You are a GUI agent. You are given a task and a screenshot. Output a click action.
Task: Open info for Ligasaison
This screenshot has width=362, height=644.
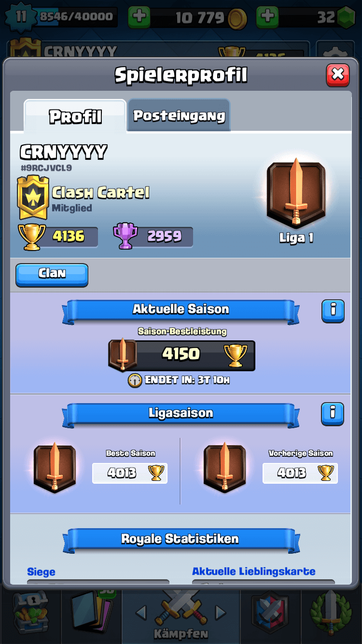[333, 414]
